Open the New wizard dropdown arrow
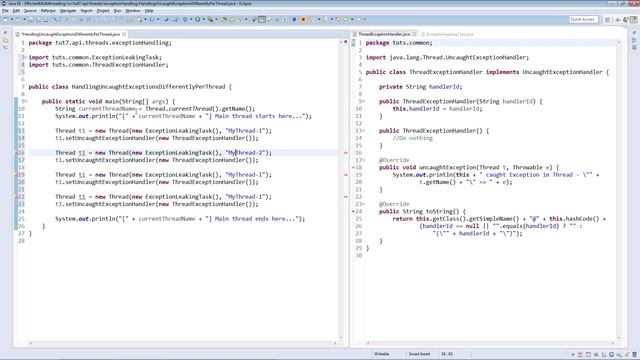This screenshot has width=640, height=360. tap(12, 19)
